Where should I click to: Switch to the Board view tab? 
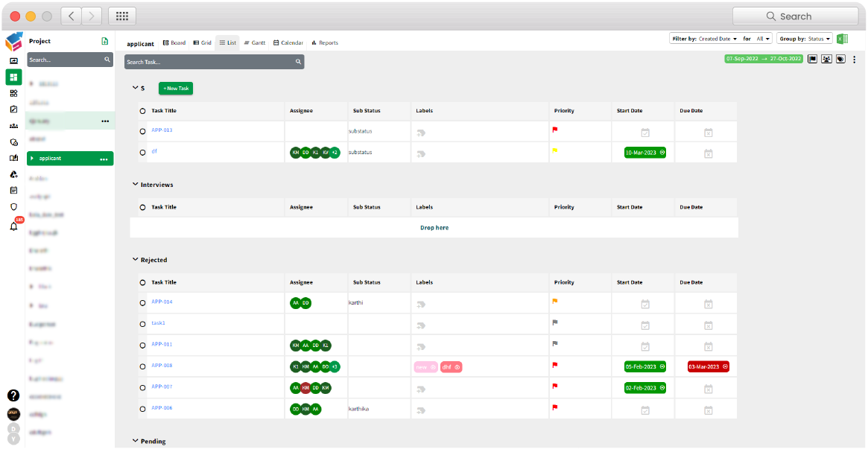(x=174, y=42)
